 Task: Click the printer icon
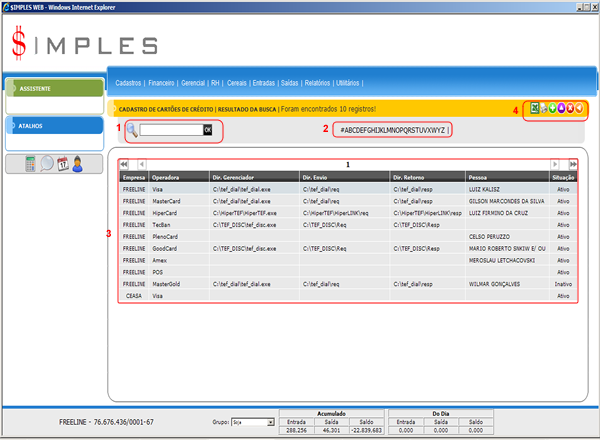click(x=543, y=108)
